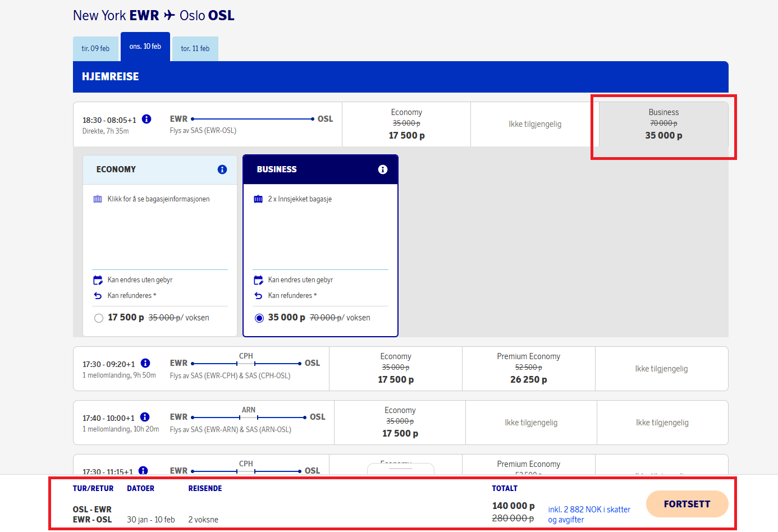Image resolution: width=778 pixels, height=532 pixels.
Task: Click the ECONOMY fare card header
Action: [x=160, y=169]
